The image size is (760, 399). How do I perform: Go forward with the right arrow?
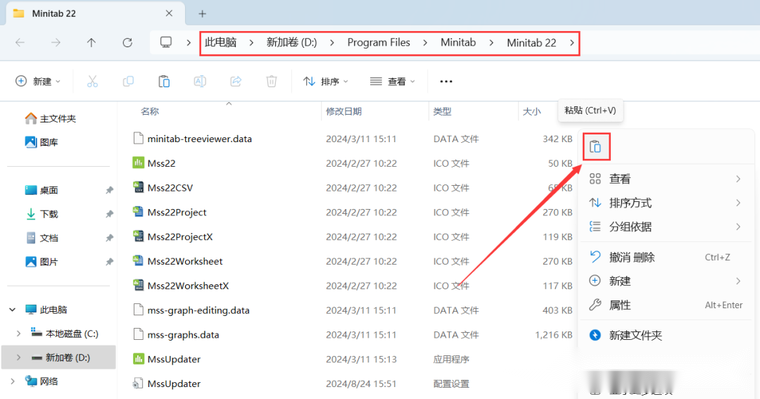(56, 43)
